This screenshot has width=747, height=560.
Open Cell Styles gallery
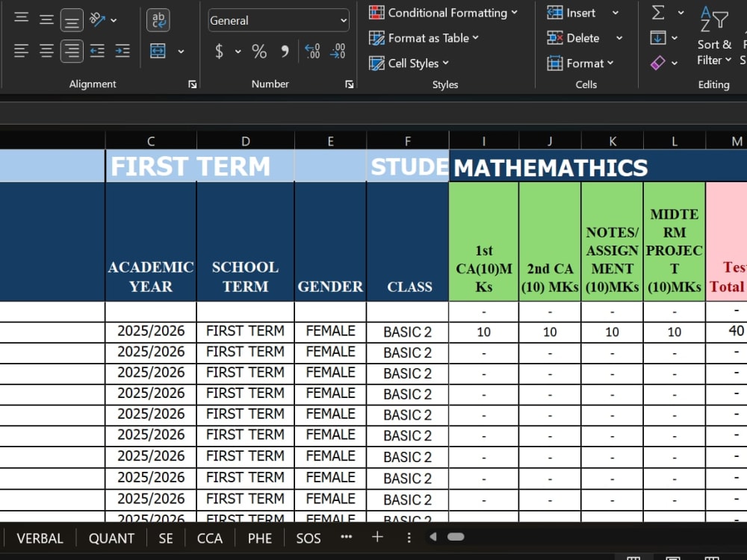click(409, 63)
